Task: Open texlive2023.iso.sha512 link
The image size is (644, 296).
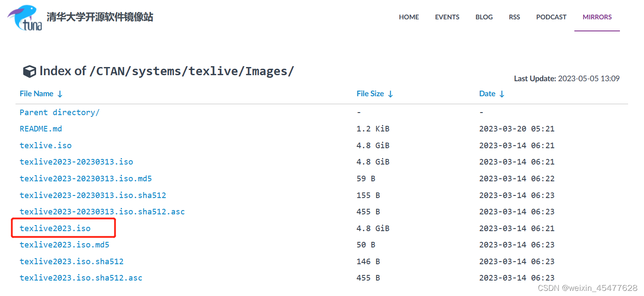Action: coord(72,262)
